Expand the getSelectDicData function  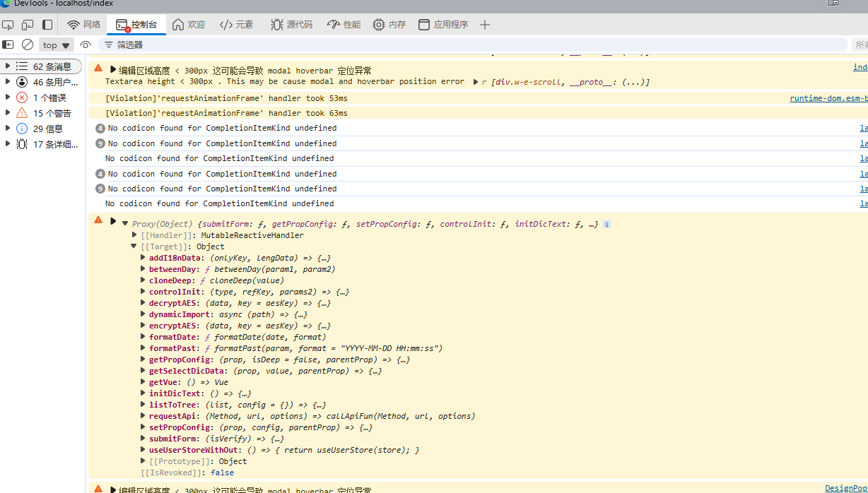tap(143, 371)
